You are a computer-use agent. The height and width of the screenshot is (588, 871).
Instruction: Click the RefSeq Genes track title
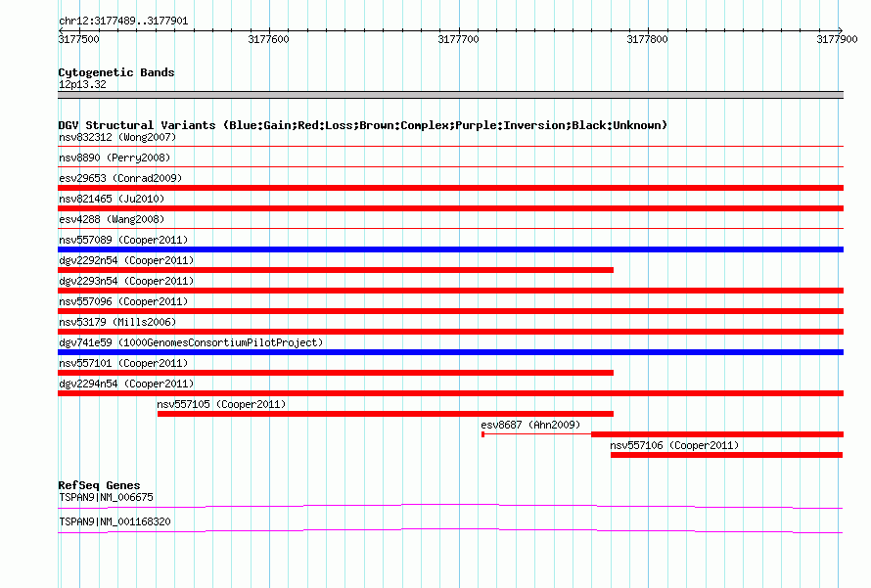tap(99, 485)
